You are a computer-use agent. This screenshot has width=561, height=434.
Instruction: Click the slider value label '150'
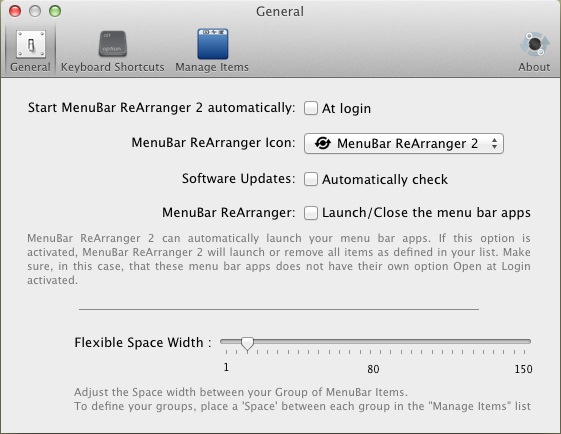(x=523, y=369)
